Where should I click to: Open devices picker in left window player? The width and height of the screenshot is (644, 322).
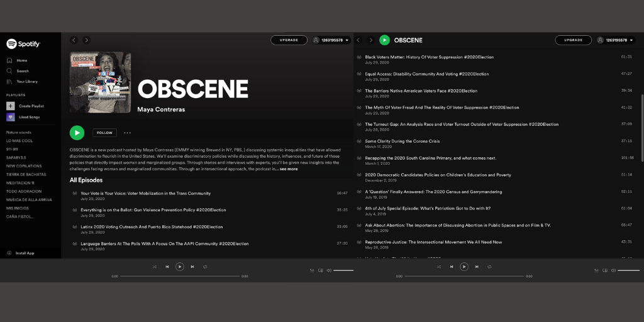[320, 270]
